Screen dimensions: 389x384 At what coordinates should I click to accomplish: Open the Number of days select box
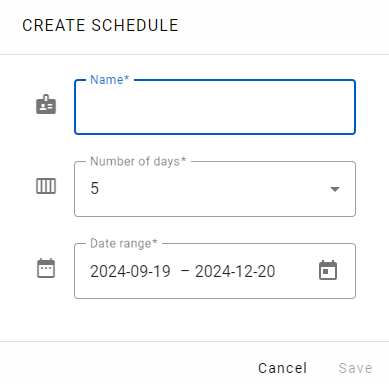click(x=215, y=189)
